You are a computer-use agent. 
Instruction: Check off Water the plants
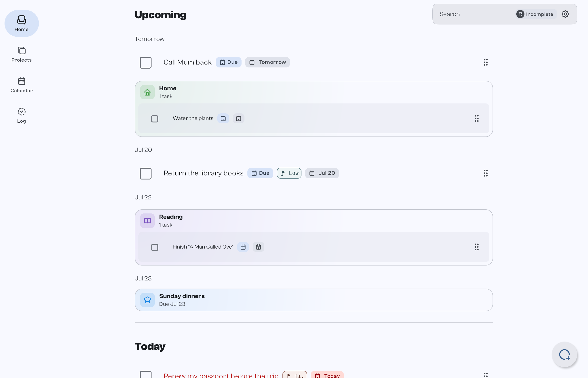tap(155, 119)
